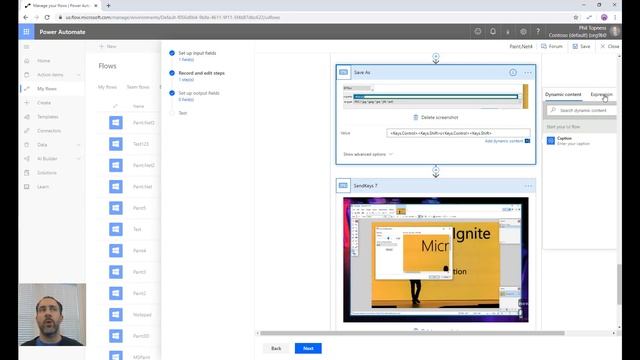Click the Next button
The height and width of the screenshot is (360, 640).
[308, 349]
